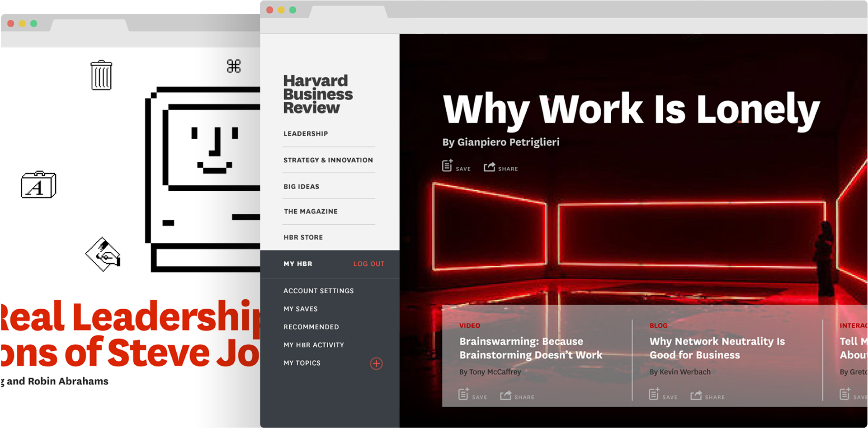The height and width of the screenshot is (438, 868).
Task: Click the command key symbol icon
Action: click(234, 66)
